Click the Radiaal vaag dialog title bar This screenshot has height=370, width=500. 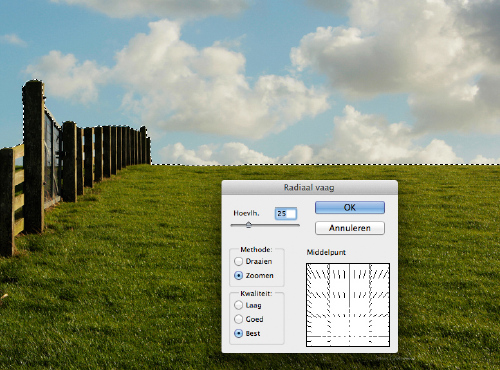tap(310, 187)
